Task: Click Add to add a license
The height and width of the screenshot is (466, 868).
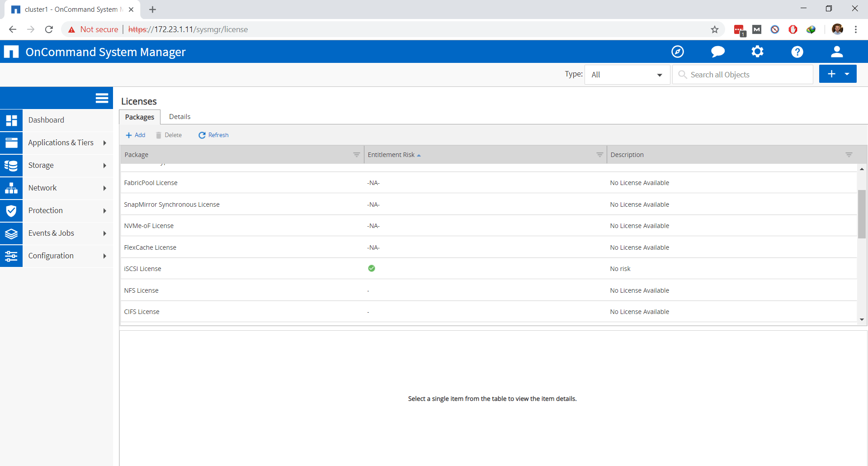Action: coord(136,135)
